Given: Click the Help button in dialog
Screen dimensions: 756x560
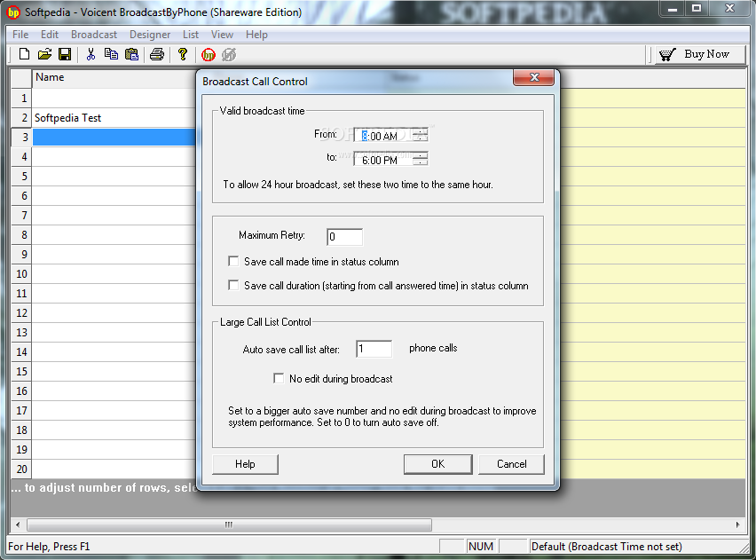Looking at the screenshot, I should tap(245, 464).
